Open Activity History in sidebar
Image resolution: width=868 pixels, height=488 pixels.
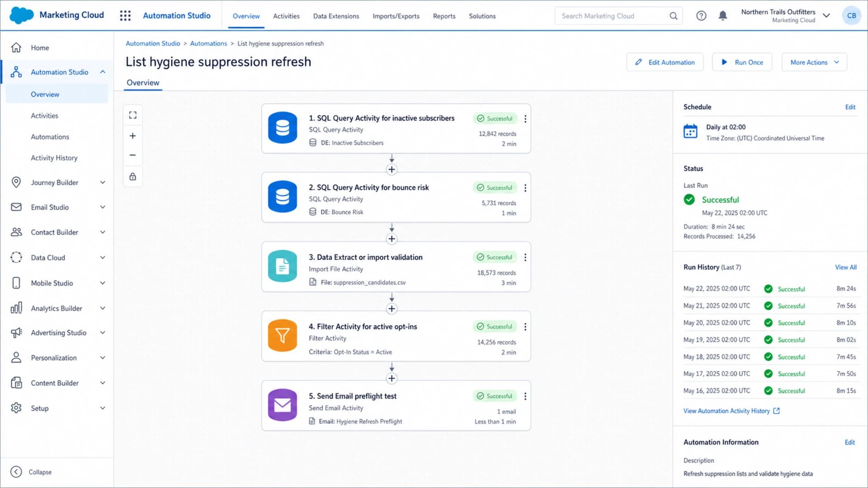pyautogui.click(x=54, y=158)
